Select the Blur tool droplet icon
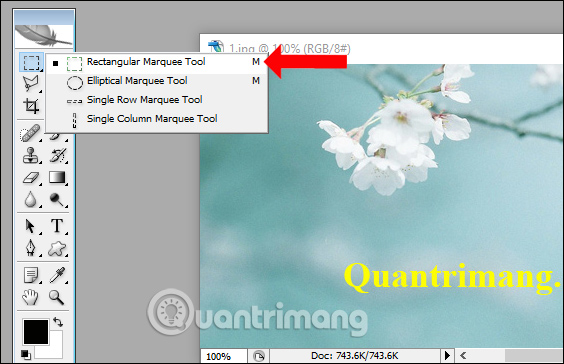The image size is (564, 364). (x=31, y=199)
